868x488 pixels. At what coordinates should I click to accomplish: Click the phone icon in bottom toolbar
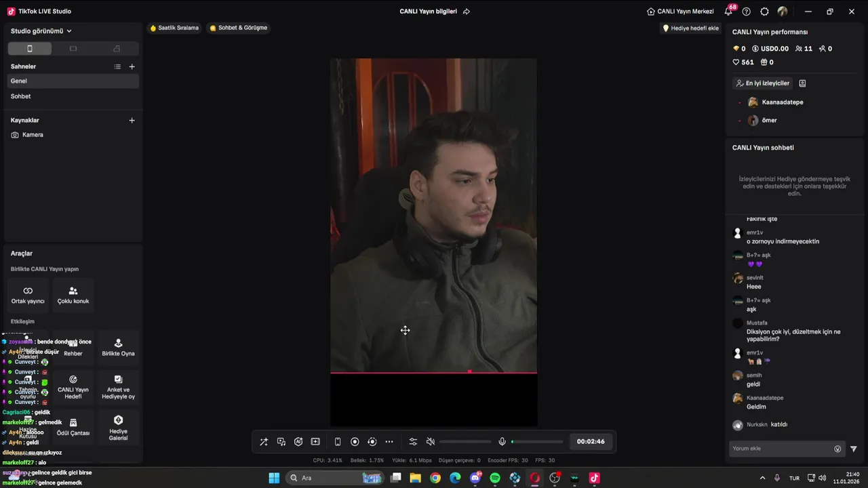338,442
